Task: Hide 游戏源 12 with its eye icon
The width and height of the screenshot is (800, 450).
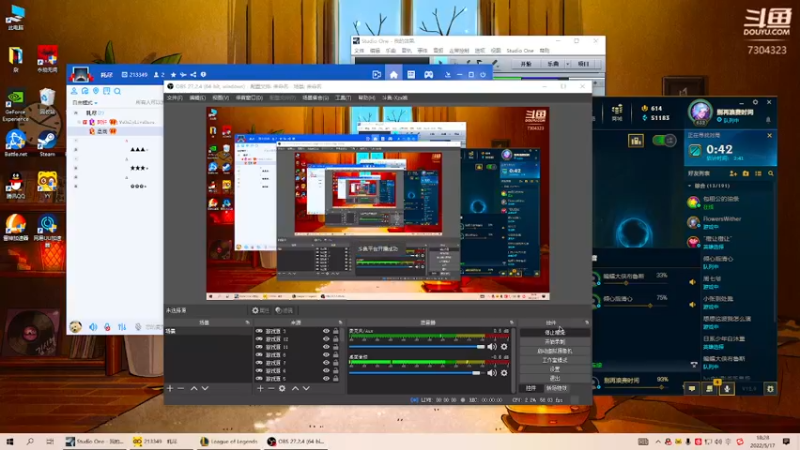Action: pyautogui.click(x=326, y=339)
